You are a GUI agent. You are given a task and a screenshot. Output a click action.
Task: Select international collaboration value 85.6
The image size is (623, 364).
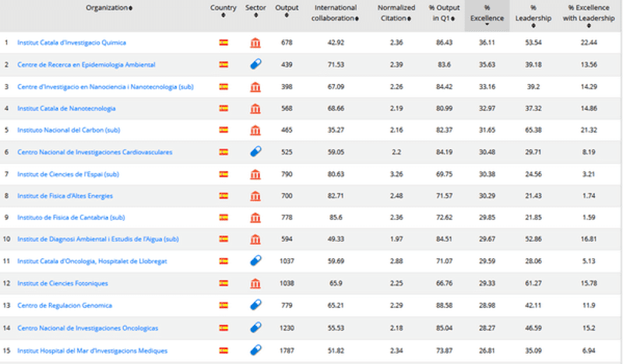(x=336, y=218)
